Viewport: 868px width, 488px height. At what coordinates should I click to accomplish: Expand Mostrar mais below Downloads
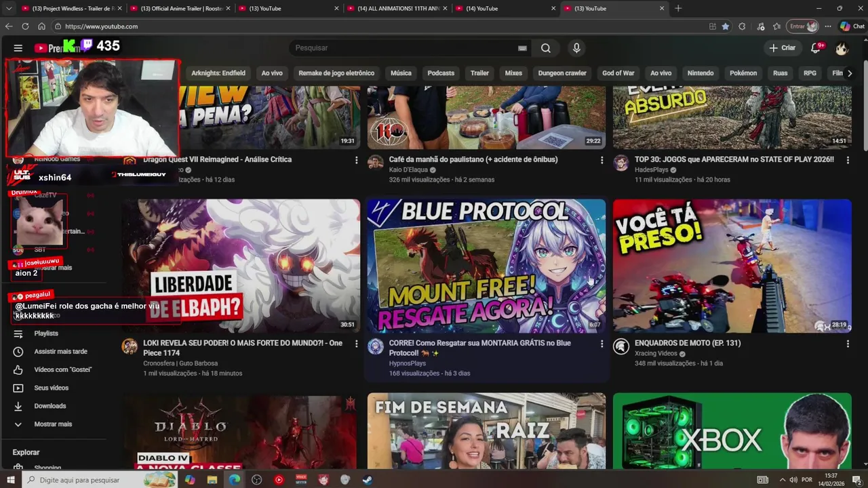coord(54,424)
